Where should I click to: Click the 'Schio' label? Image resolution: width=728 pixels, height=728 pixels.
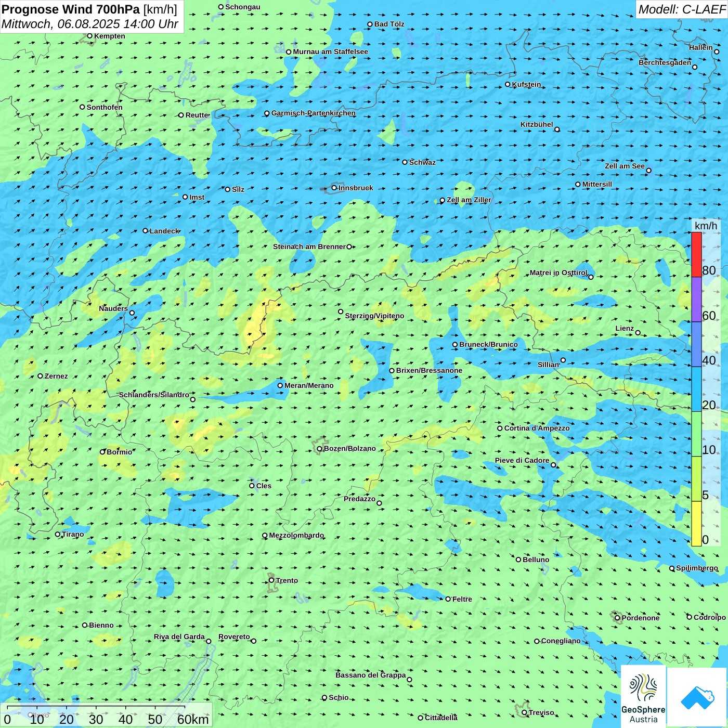pyautogui.click(x=339, y=697)
